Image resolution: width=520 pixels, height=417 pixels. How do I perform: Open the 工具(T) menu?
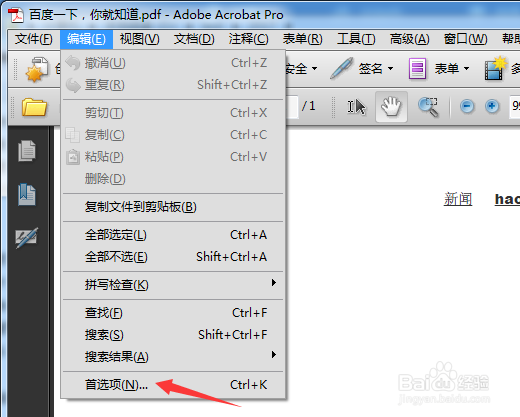coord(356,39)
